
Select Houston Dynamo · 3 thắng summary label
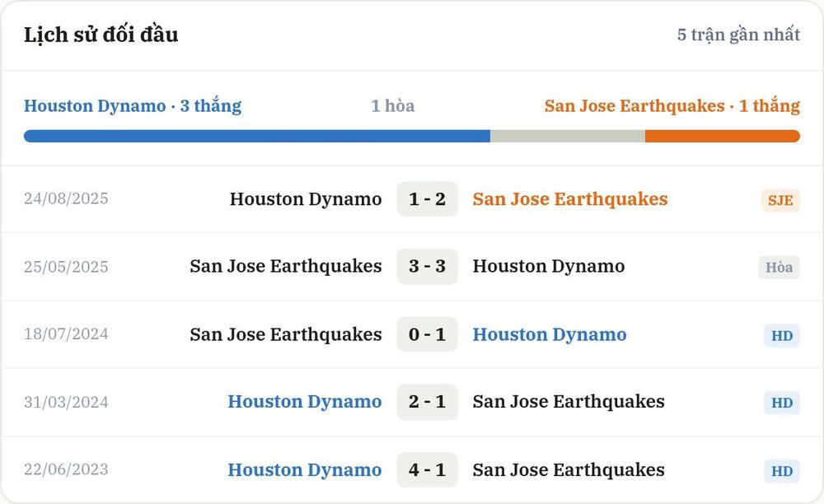point(133,106)
